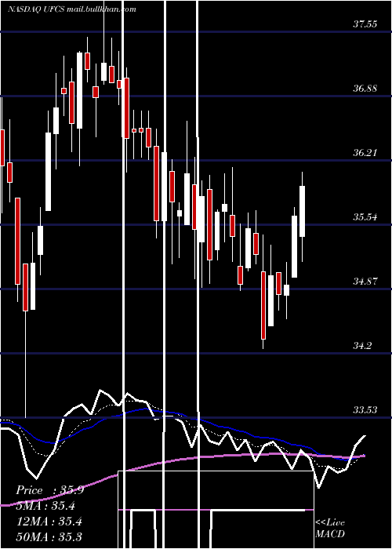This screenshot has width=392, height=549.
Task: Click the NASDAQ UFCS chart title text
Action: [72, 9]
